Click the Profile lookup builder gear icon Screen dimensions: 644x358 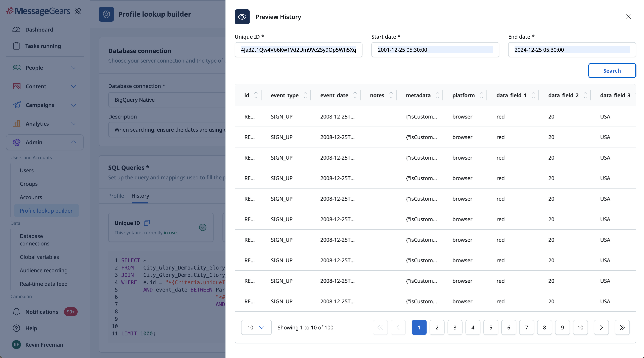pyautogui.click(x=106, y=14)
